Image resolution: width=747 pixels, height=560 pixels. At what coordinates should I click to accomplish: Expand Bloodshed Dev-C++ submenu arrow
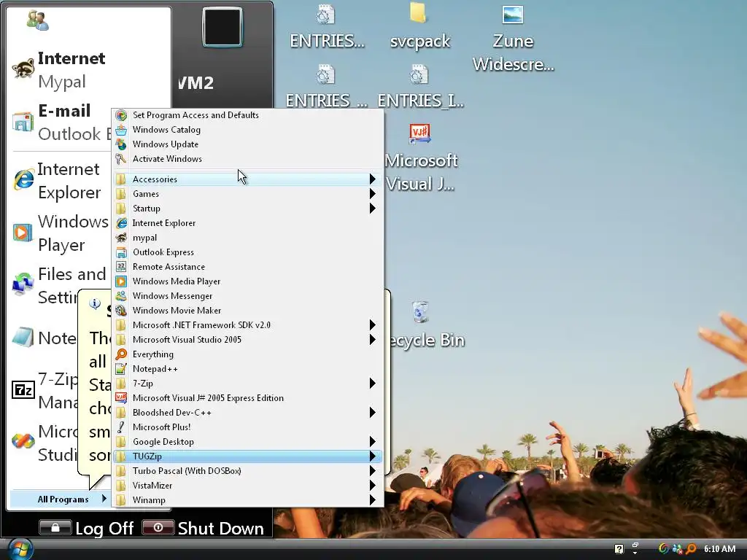coord(373,413)
